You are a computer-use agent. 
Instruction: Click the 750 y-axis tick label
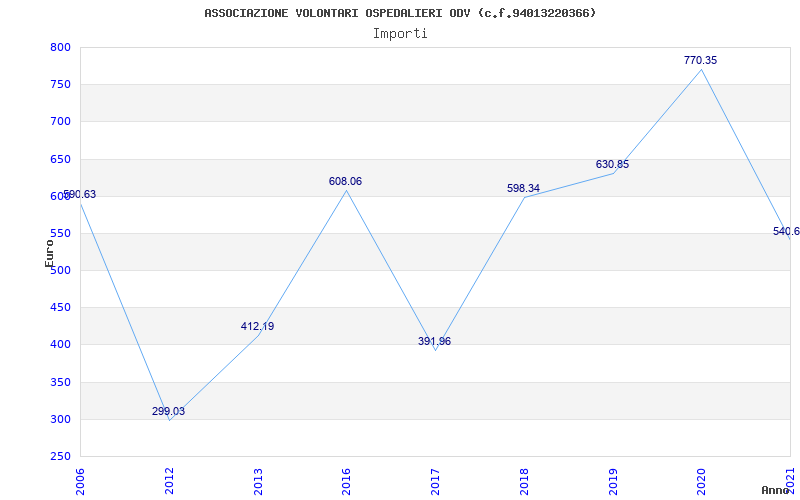pos(60,85)
